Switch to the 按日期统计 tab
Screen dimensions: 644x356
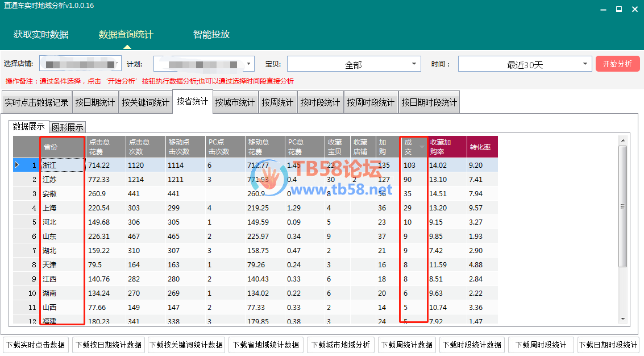click(95, 102)
